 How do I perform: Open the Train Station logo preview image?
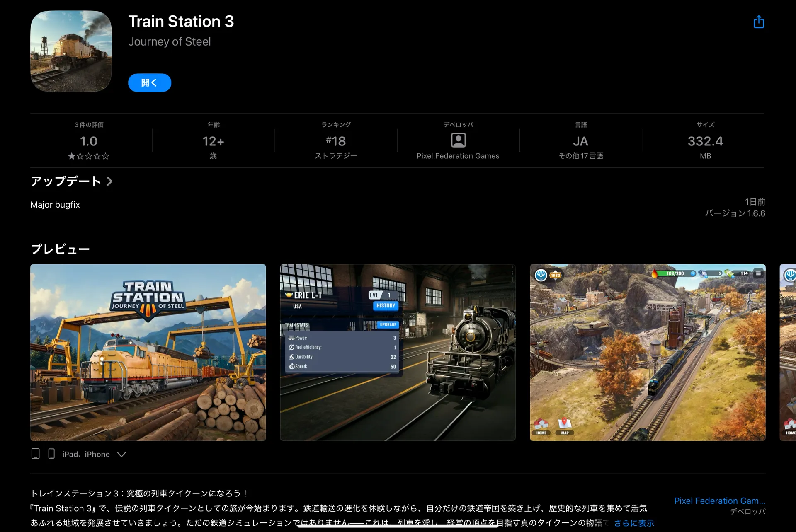pyautogui.click(x=148, y=352)
